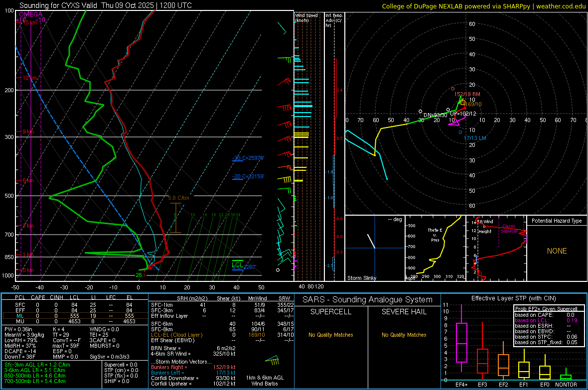The image size is (588, 390).
Task: Click the 'DCAPE = -14' value
Action: pos(20,351)
